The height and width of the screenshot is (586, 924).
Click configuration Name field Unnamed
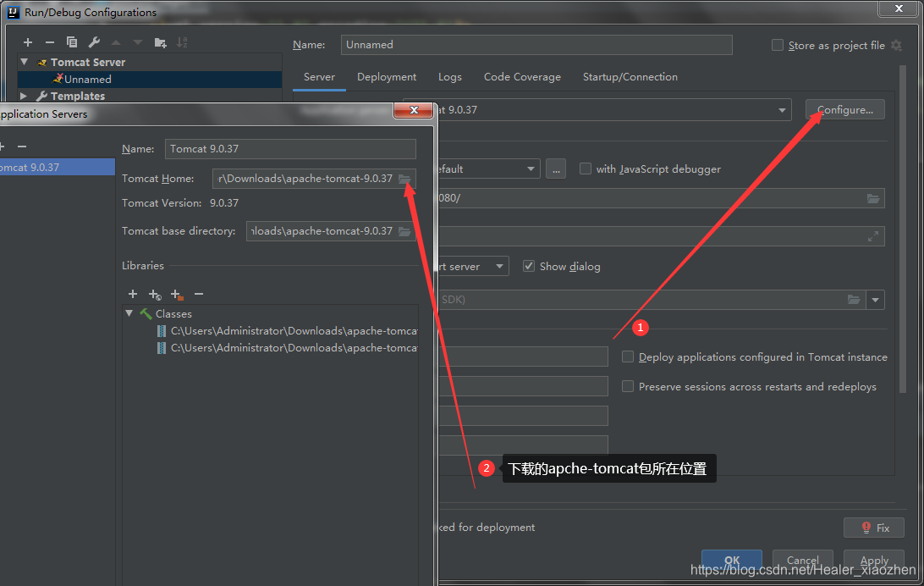[x=536, y=45]
